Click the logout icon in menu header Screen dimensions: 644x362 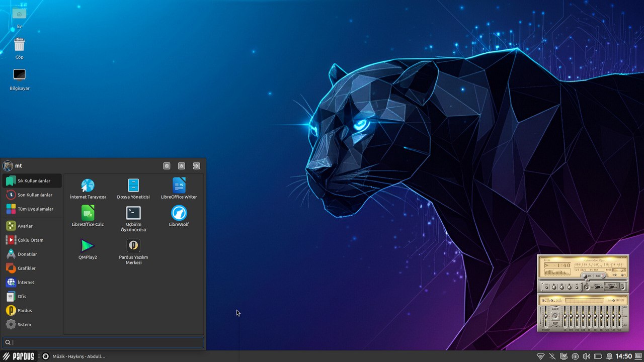point(196,166)
